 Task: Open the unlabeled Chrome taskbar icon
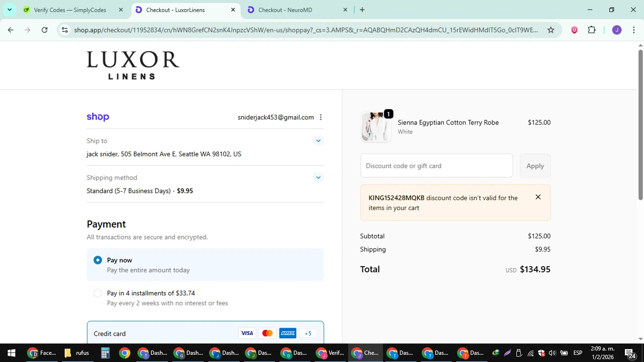125,353
